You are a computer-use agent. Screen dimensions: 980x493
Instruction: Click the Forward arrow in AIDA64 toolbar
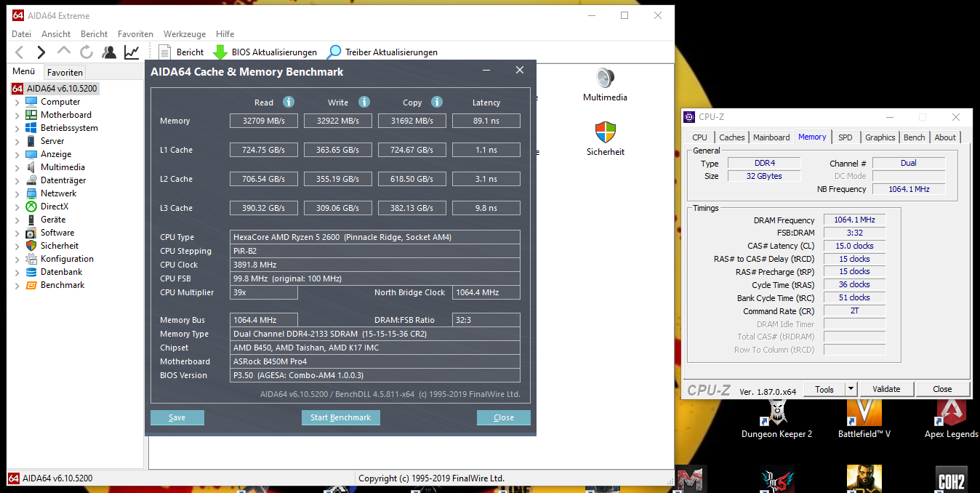coord(41,52)
